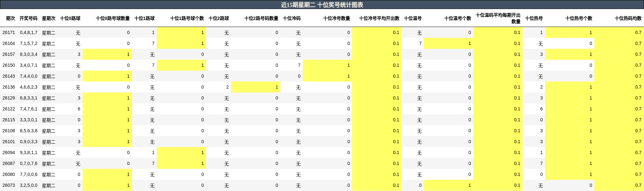Click the 十位热码均数 header

pos(628,18)
